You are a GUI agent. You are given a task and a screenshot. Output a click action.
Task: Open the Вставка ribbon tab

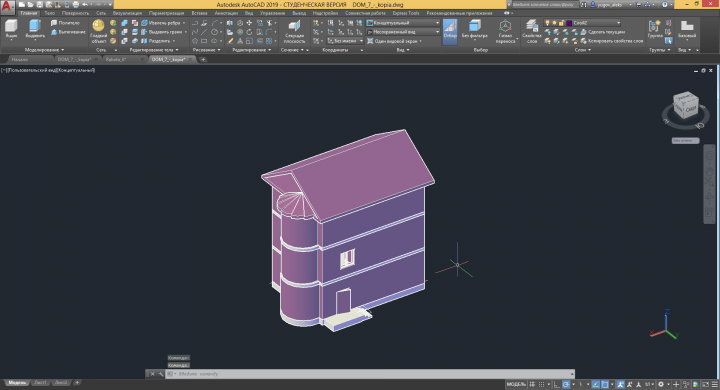coord(199,13)
